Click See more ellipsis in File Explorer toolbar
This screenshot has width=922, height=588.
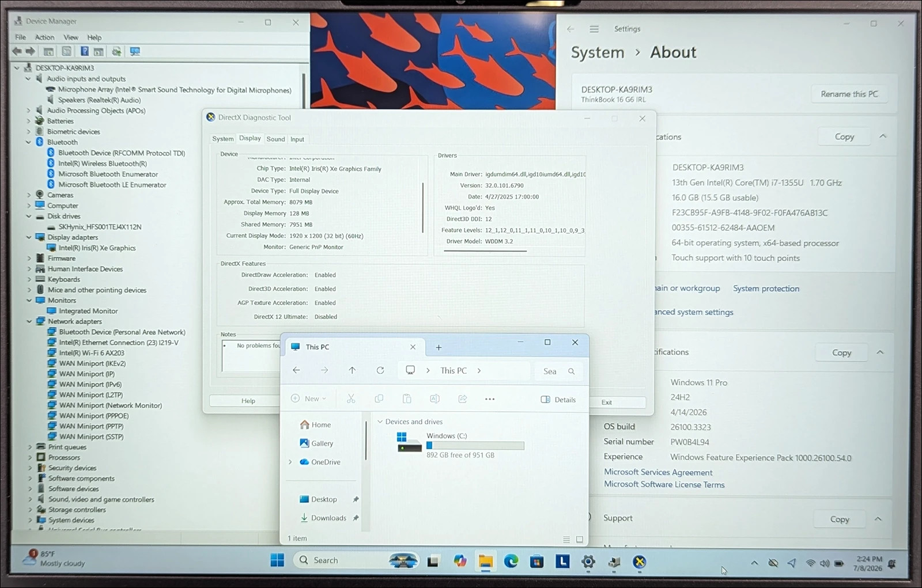pyautogui.click(x=490, y=399)
